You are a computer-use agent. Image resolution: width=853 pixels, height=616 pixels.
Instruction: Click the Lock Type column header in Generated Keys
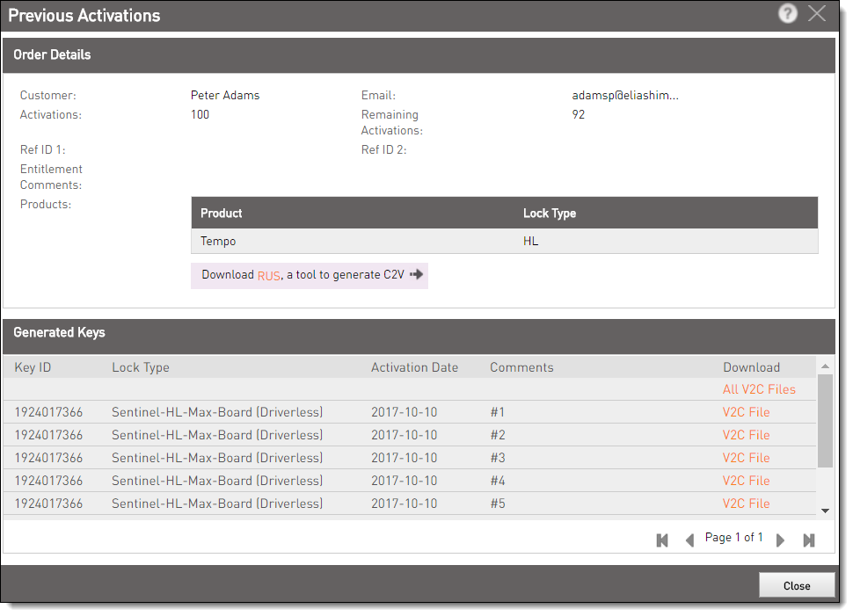pyautogui.click(x=141, y=367)
